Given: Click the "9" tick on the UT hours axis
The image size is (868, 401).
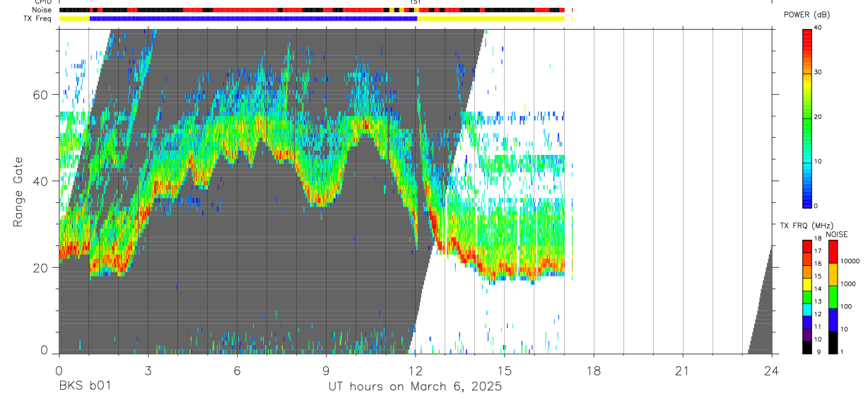Looking at the screenshot, I should click(326, 371).
